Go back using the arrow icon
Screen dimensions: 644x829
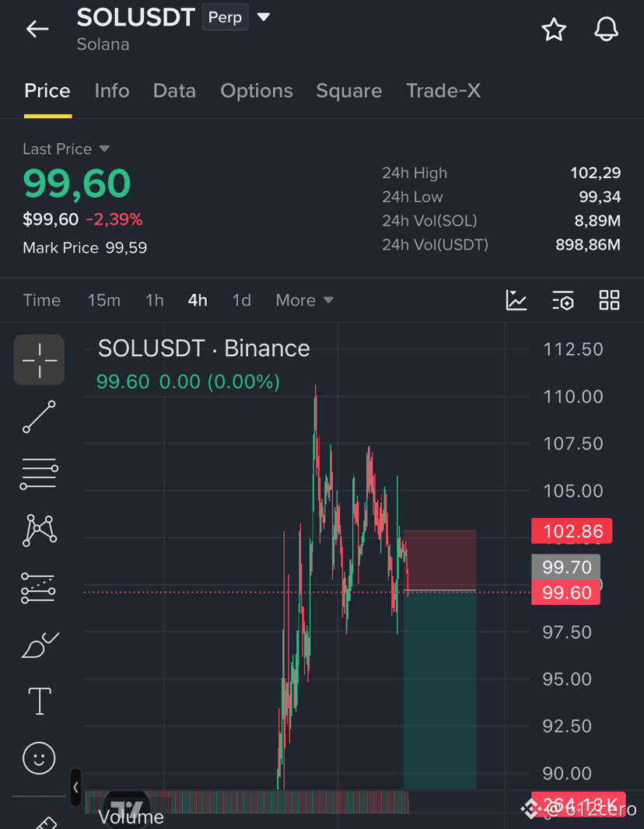[37, 29]
